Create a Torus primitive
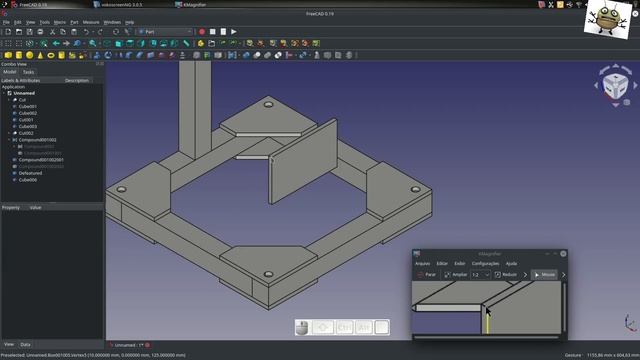The width and height of the screenshot is (640, 360). pos(51,55)
